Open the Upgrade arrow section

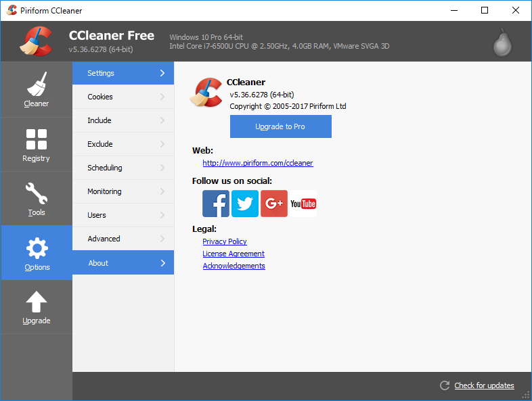coord(37,307)
